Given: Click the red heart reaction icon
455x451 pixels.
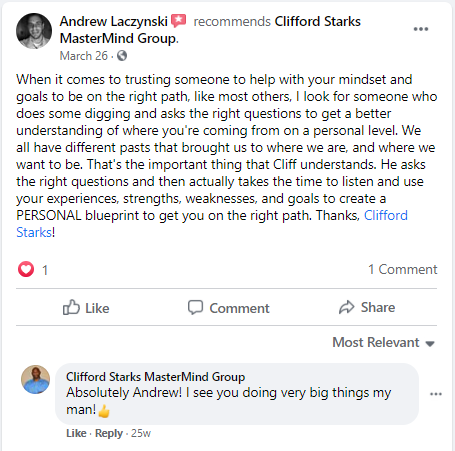Looking at the screenshot, I should (26, 269).
